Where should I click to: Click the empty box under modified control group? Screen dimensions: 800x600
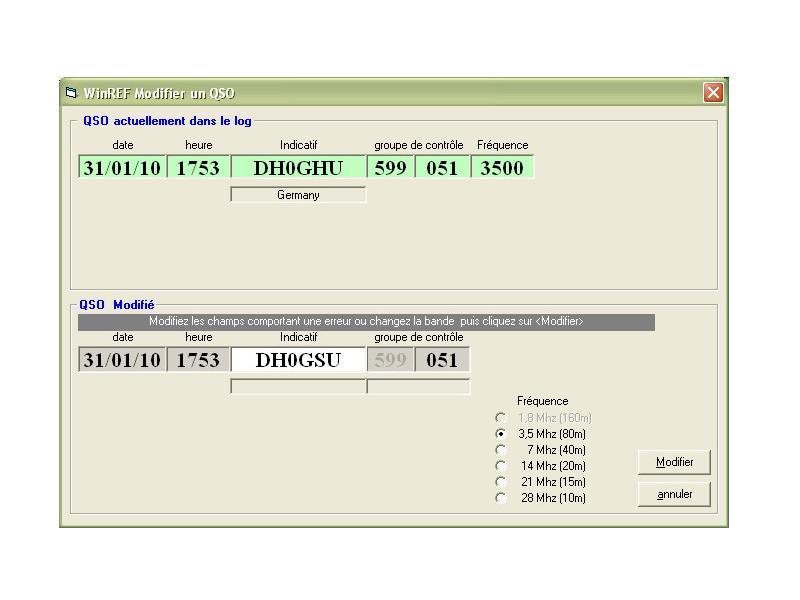418,386
